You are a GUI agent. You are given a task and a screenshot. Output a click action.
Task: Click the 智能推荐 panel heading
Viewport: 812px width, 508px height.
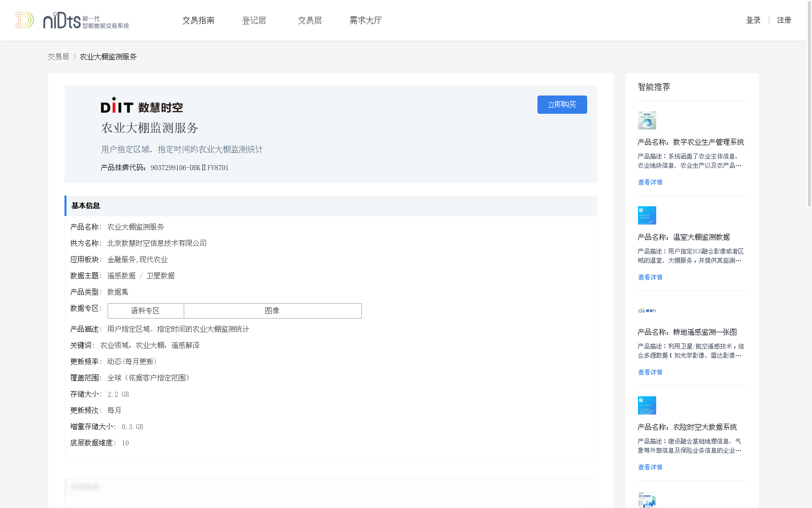pos(654,87)
